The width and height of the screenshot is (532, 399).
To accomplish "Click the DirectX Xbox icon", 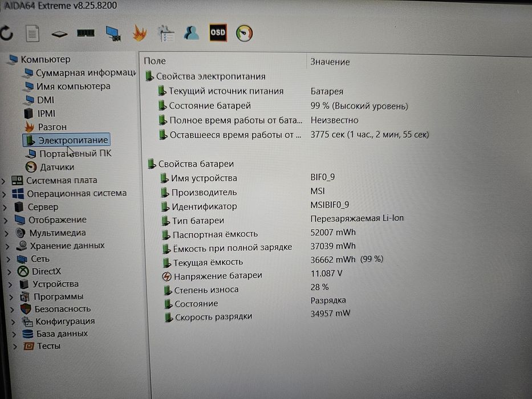I will [23, 271].
